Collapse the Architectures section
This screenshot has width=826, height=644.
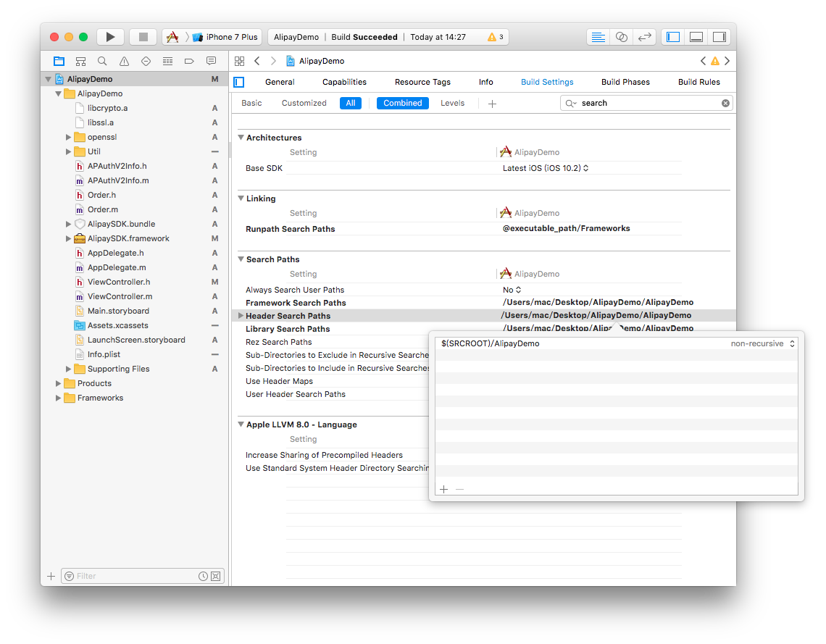(x=241, y=138)
